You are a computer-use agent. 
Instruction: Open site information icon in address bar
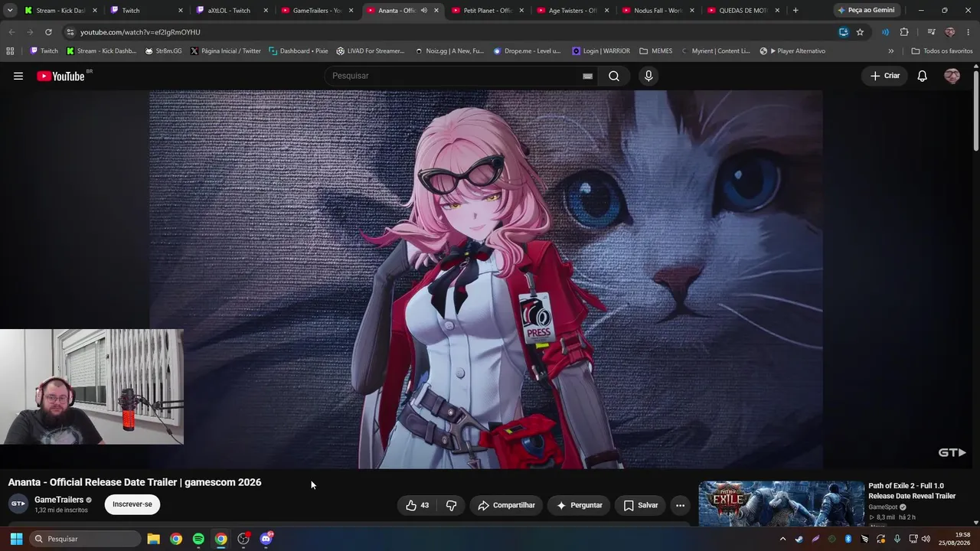coord(70,32)
